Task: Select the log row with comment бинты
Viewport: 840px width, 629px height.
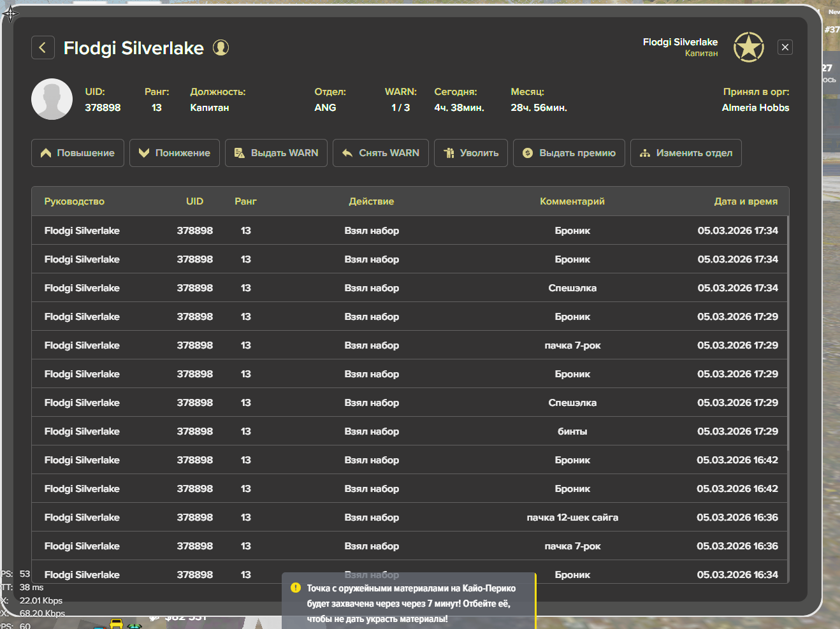Action: tap(572, 431)
